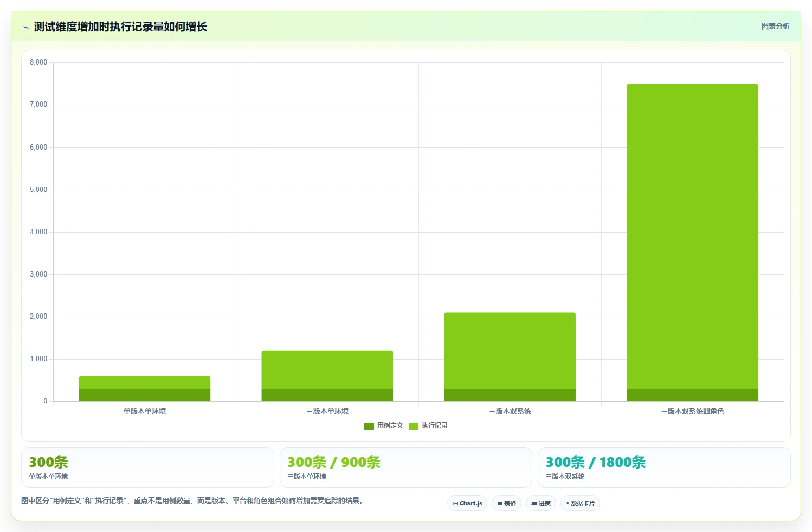This screenshot has width=812, height=532.
Task: Click the y-axis label 4,000
Action: click(38, 232)
